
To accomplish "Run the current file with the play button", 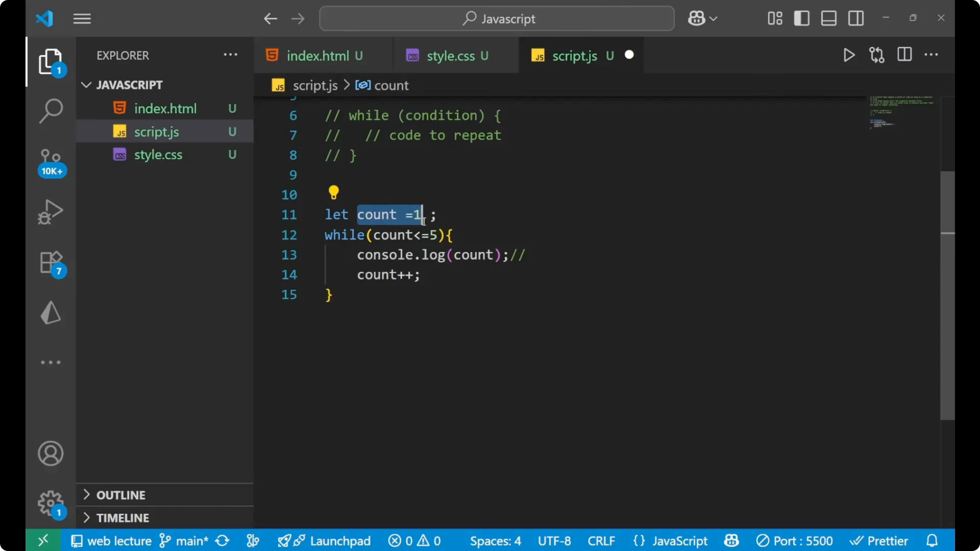I will pyautogui.click(x=849, y=55).
